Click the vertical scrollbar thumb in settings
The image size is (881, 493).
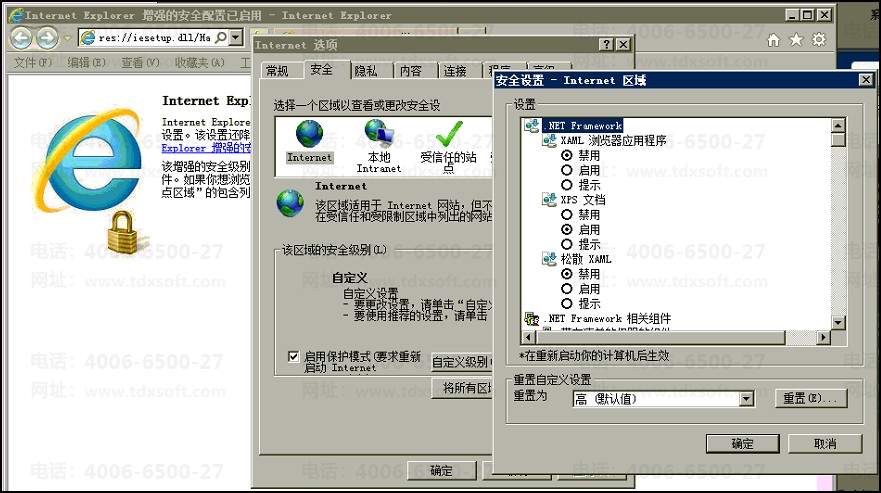(x=838, y=140)
